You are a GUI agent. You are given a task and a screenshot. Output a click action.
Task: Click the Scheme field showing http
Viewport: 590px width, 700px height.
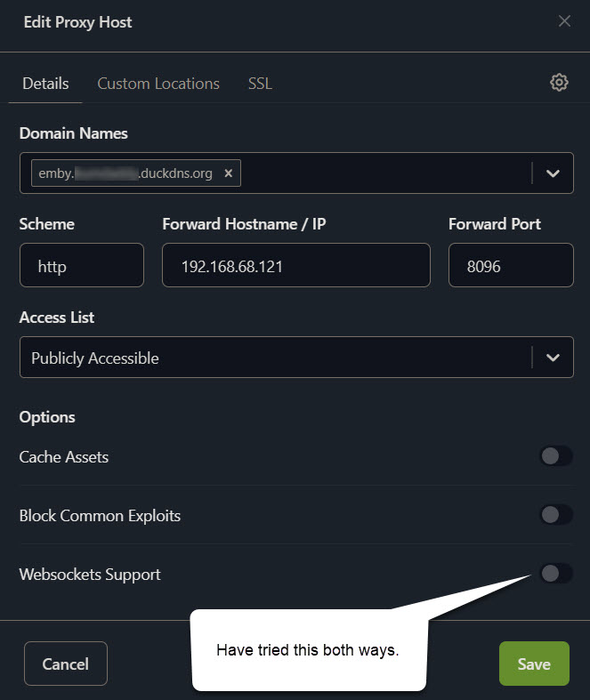81,266
